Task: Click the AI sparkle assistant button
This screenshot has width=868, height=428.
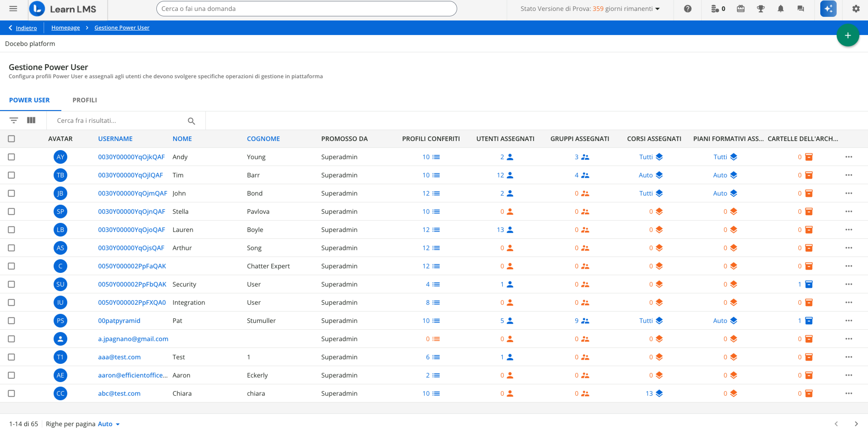Action: click(828, 9)
